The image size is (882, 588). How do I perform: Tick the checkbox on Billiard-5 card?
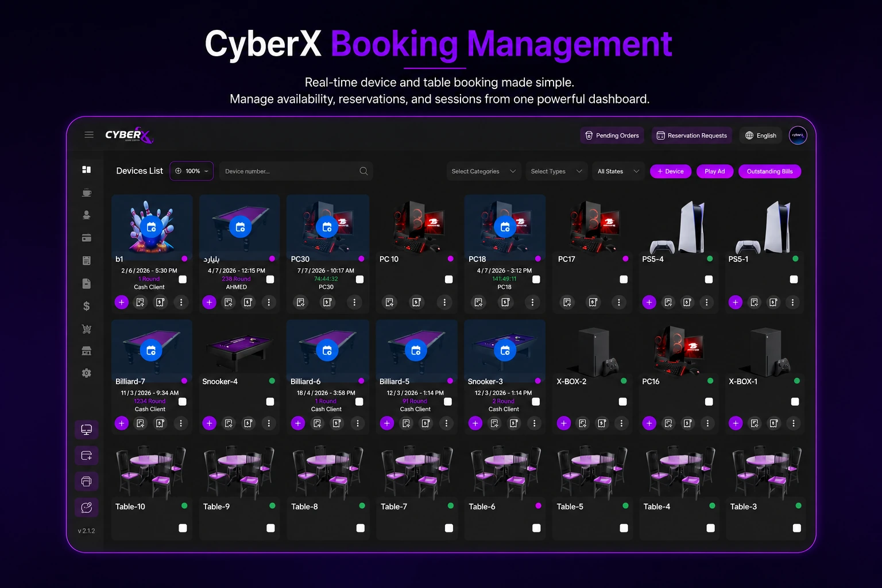coord(448,401)
